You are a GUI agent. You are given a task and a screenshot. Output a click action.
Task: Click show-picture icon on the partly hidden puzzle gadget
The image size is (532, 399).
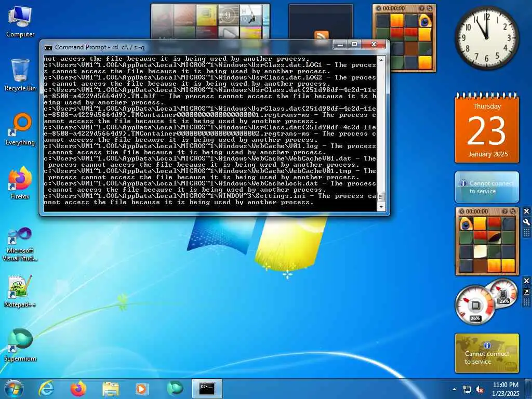[x=422, y=8]
